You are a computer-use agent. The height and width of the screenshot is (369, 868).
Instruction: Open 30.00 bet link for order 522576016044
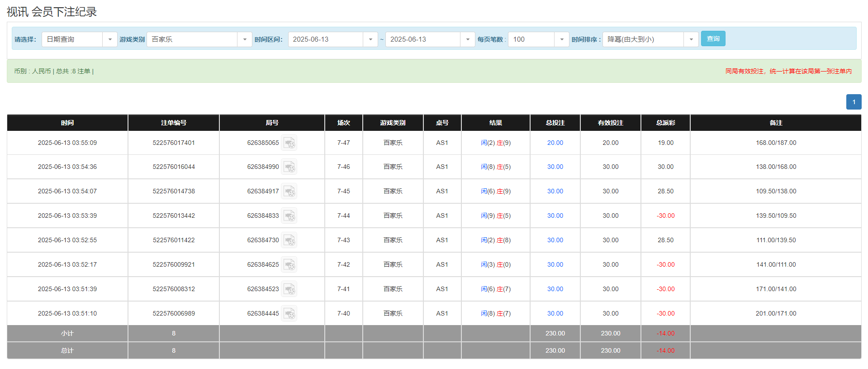tap(555, 167)
